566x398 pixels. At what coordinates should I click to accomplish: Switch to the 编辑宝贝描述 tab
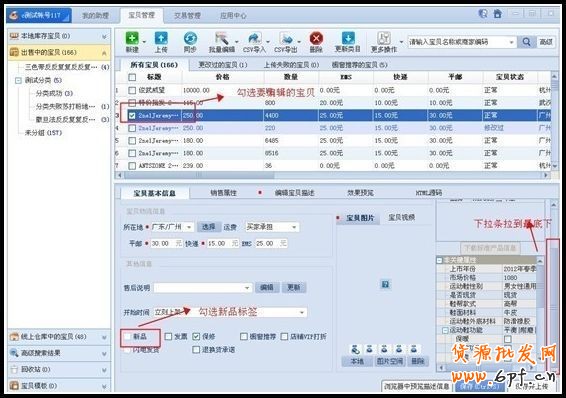tap(294, 193)
